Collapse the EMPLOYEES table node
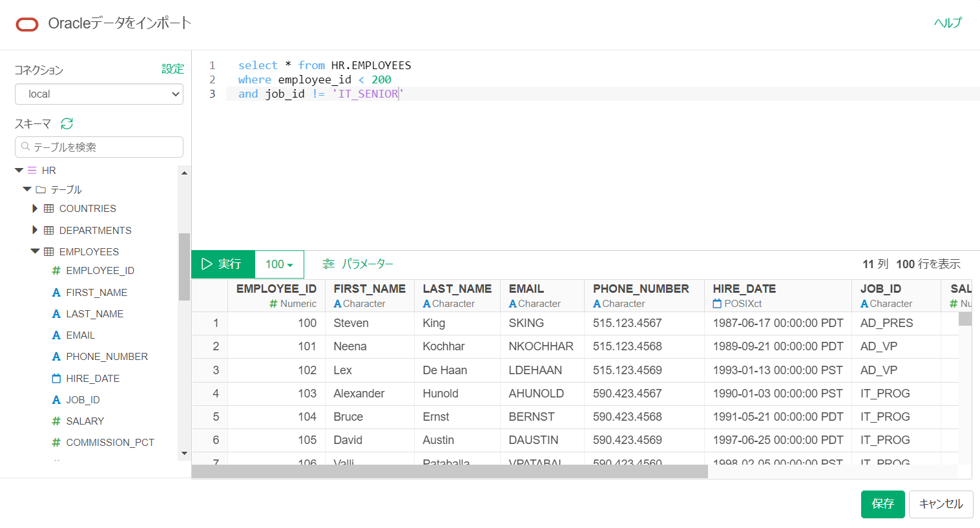Image resolution: width=980 pixels, height=528 pixels. point(35,251)
